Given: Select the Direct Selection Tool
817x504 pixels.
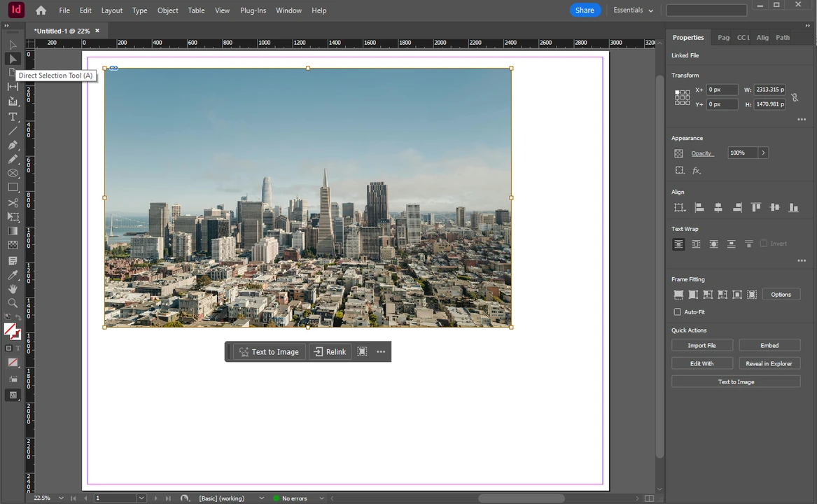Looking at the screenshot, I should (x=13, y=59).
